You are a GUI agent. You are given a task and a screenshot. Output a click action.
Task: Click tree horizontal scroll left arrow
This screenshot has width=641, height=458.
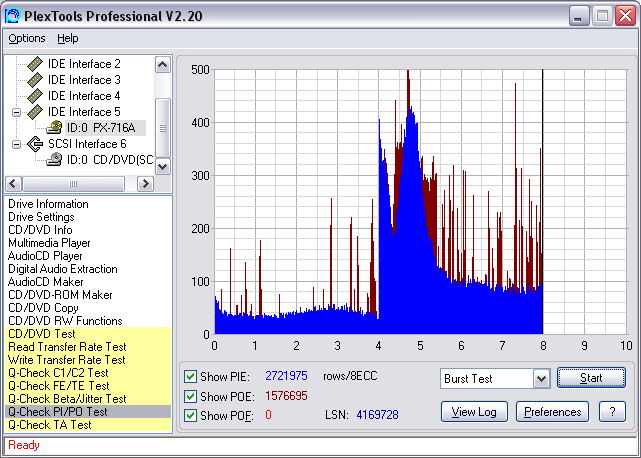click(x=13, y=184)
